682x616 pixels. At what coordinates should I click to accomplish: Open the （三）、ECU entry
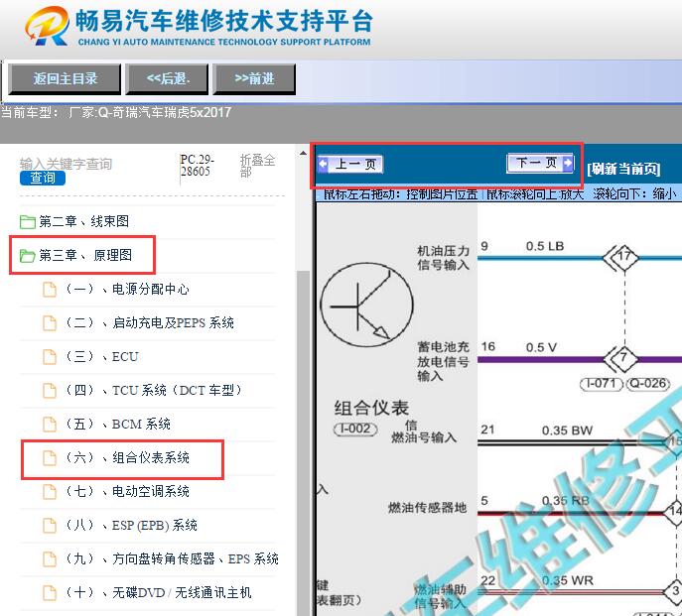101,356
